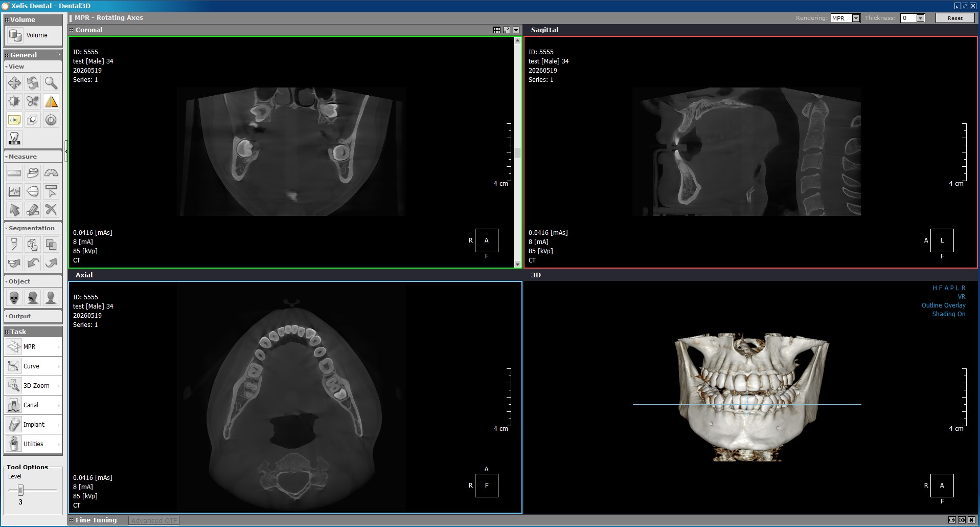Toggle the 'abc' text overlay display
This screenshot has height=527, width=980.
(14, 120)
